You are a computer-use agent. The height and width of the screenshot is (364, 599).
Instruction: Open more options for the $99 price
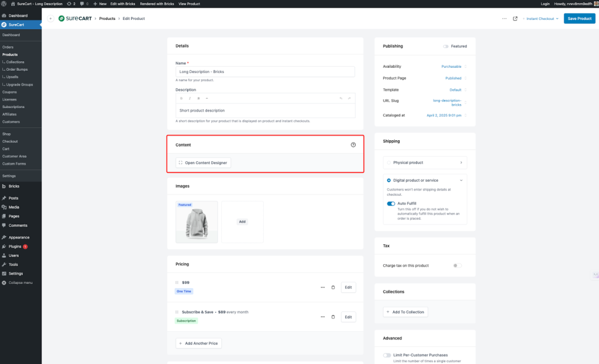322,287
